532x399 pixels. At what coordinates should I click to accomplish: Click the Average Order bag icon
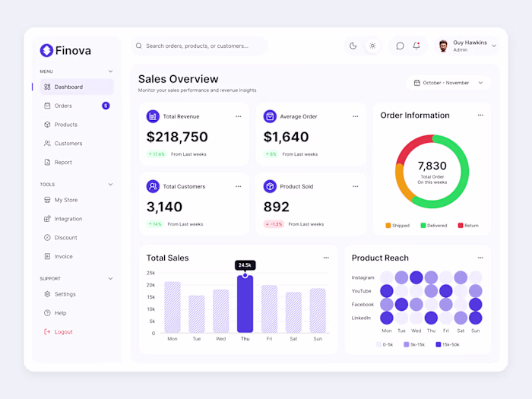tap(270, 116)
